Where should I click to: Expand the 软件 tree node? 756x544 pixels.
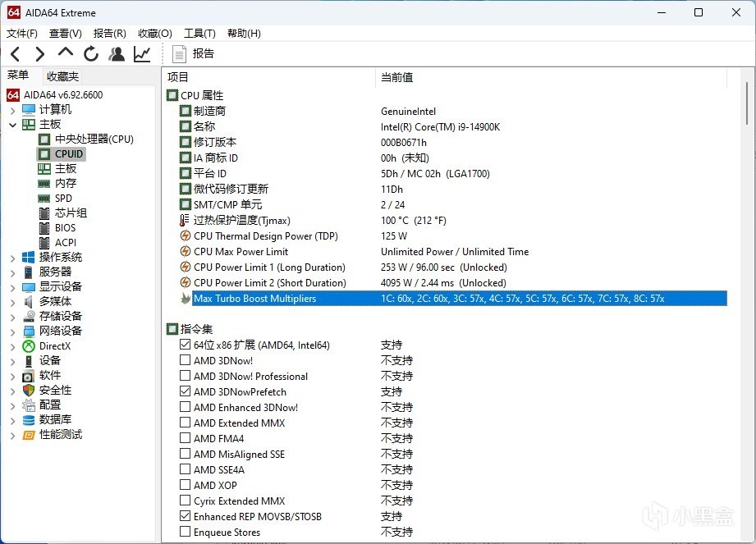click(x=13, y=377)
